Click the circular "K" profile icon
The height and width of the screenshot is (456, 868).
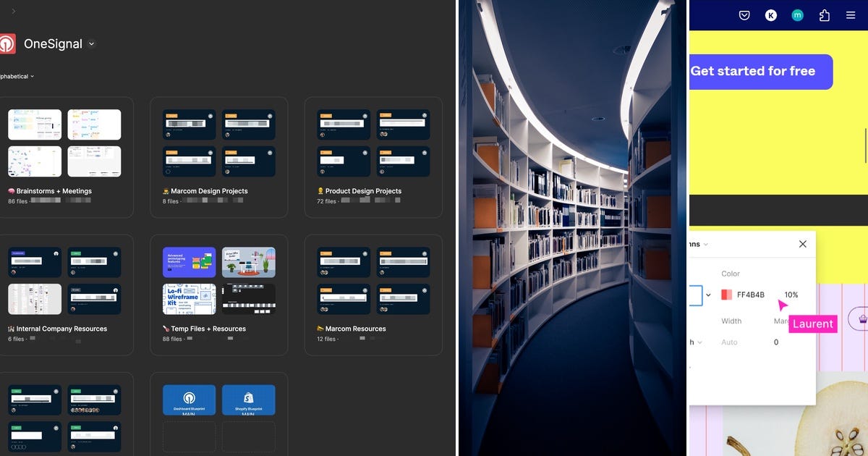click(770, 14)
